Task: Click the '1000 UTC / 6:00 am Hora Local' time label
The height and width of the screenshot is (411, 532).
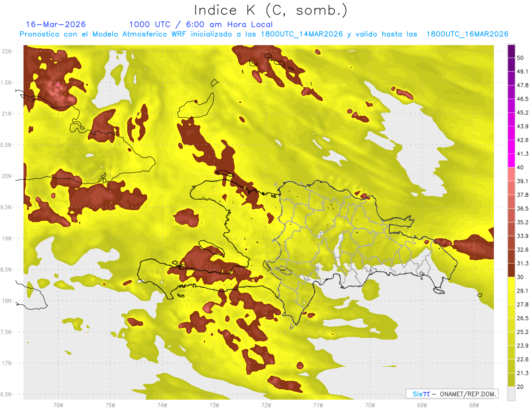Action: 201,24
